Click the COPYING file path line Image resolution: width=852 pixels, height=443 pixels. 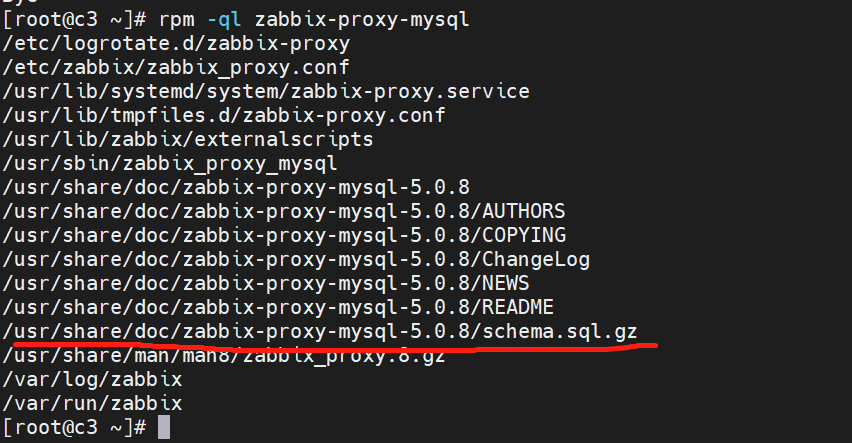[284, 235]
